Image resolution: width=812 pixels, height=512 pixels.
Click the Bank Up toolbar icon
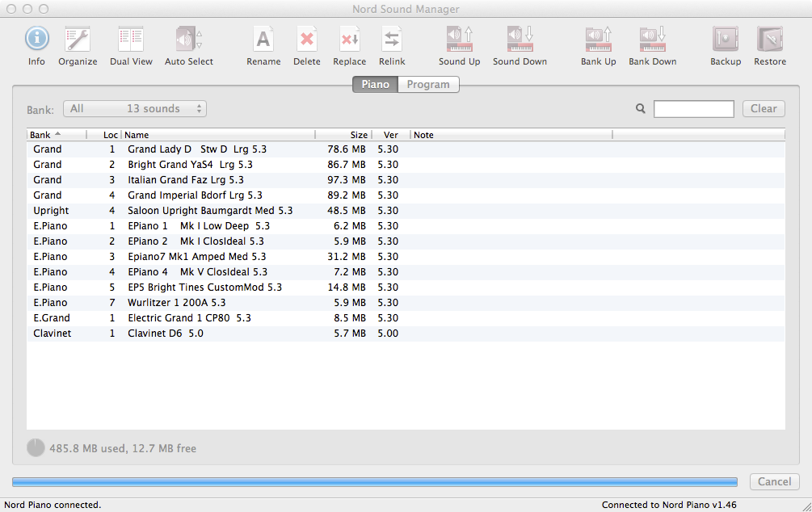pos(599,40)
